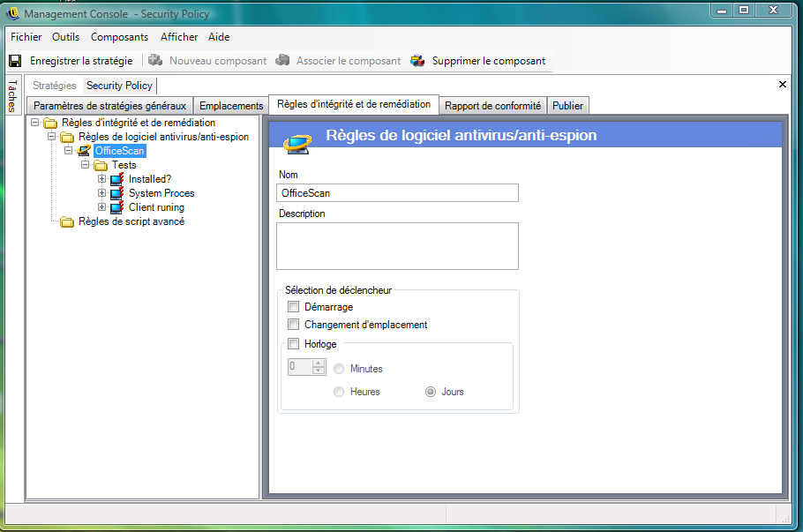Click the Tests folder icon
This screenshot has width=803, height=532.
point(101,165)
